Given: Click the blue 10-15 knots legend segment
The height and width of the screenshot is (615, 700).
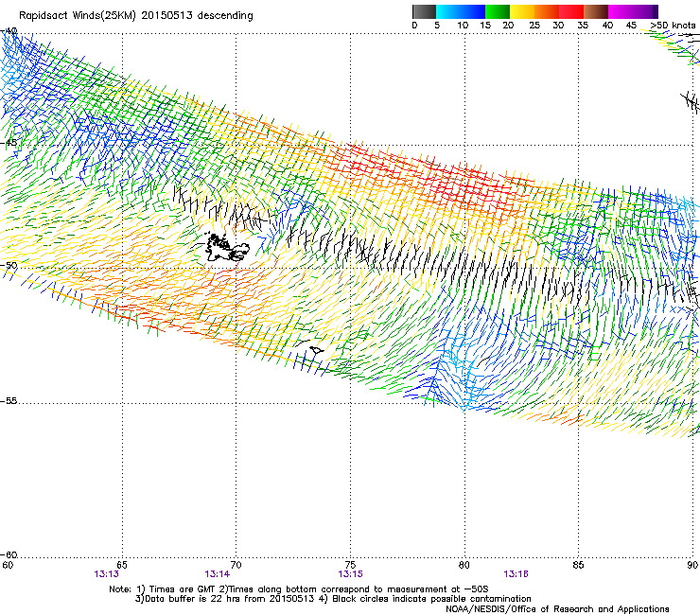Looking at the screenshot, I should click(x=473, y=11).
